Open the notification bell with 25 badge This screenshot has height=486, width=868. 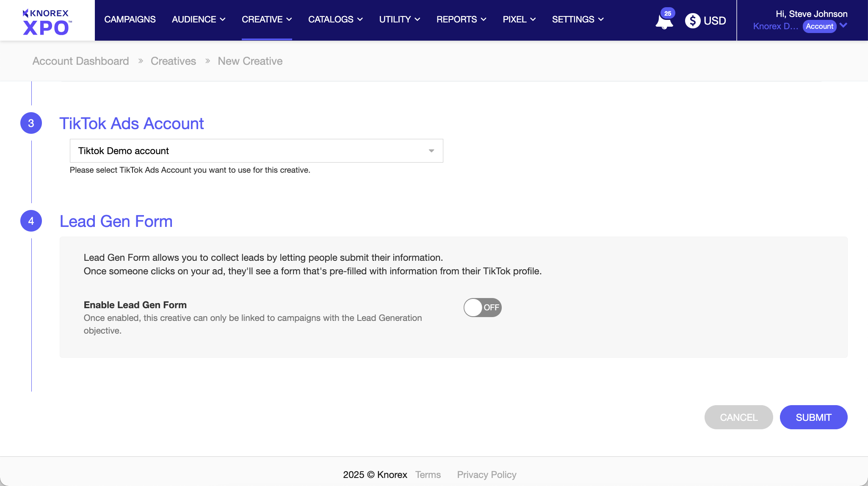click(664, 21)
